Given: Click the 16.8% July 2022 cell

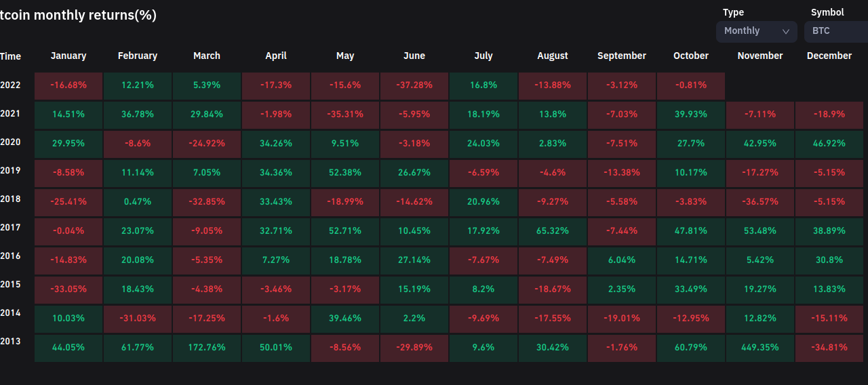Looking at the screenshot, I should 484,86.
